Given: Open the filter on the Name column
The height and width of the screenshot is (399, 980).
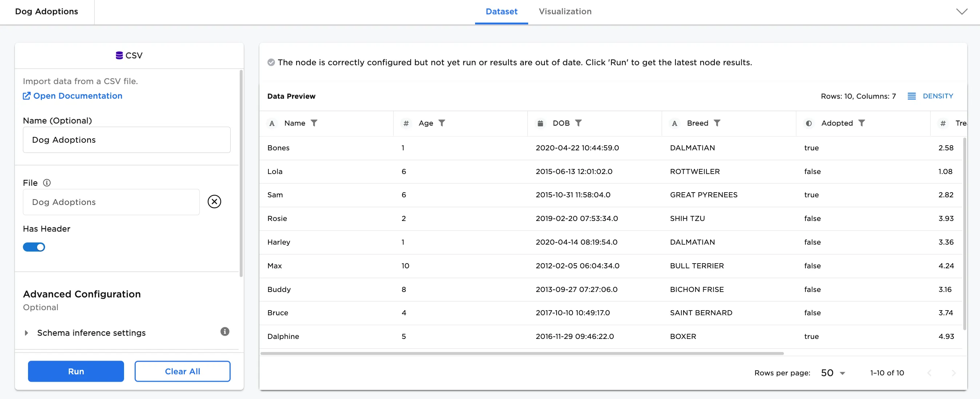Looking at the screenshot, I should tap(314, 123).
